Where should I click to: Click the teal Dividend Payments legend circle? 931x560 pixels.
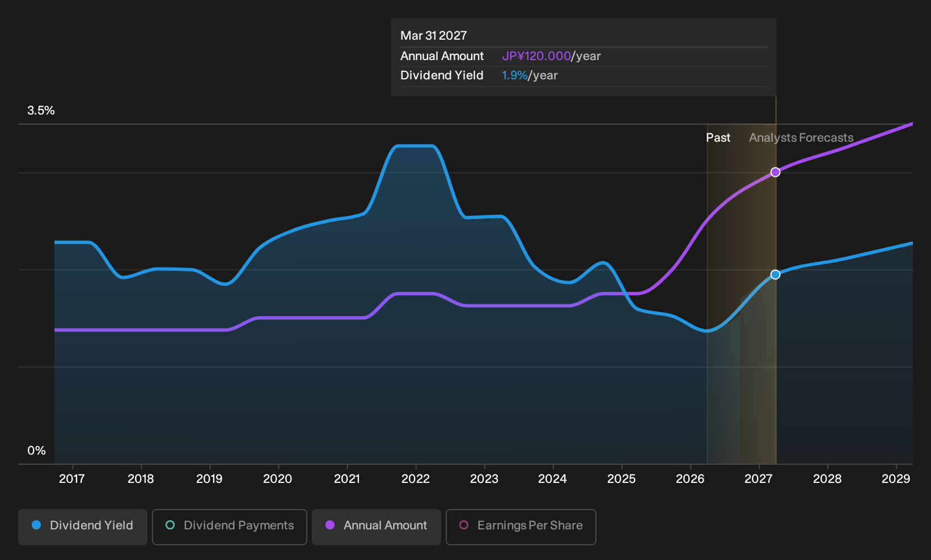[170, 525]
